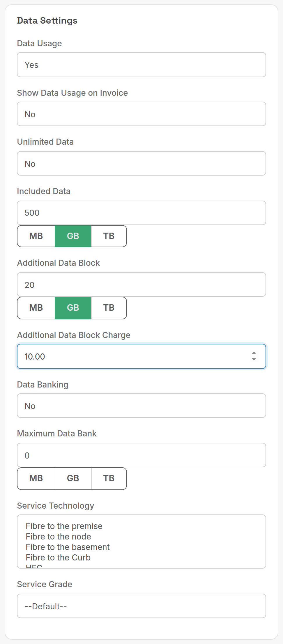Click the Maximum Data Bank field
This screenshot has height=644, width=283.
pyautogui.click(x=141, y=455)
